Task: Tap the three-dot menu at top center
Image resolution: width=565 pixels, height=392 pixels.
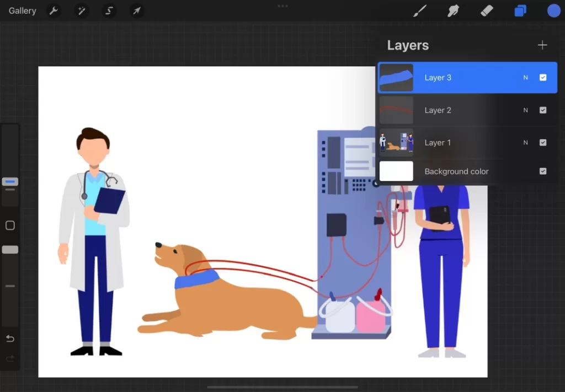Action: (282, 6)
